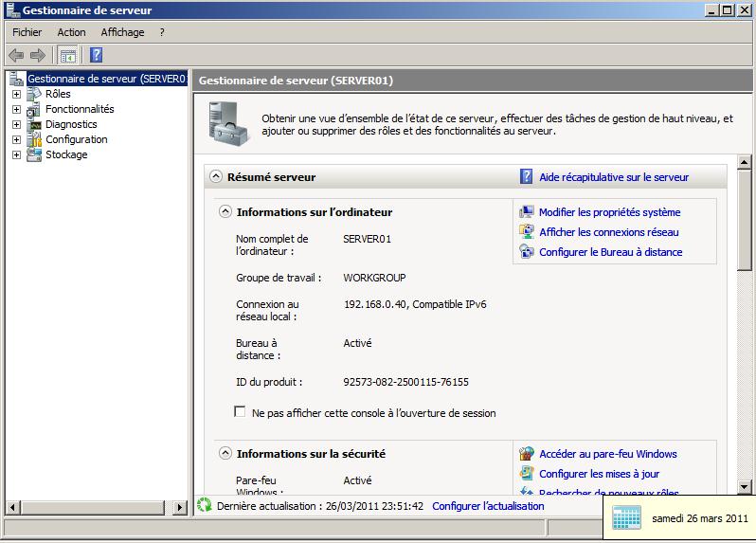Click the Configuration tree icon
The width and height of the screenshot is (756, 543).
click(34, 139)
